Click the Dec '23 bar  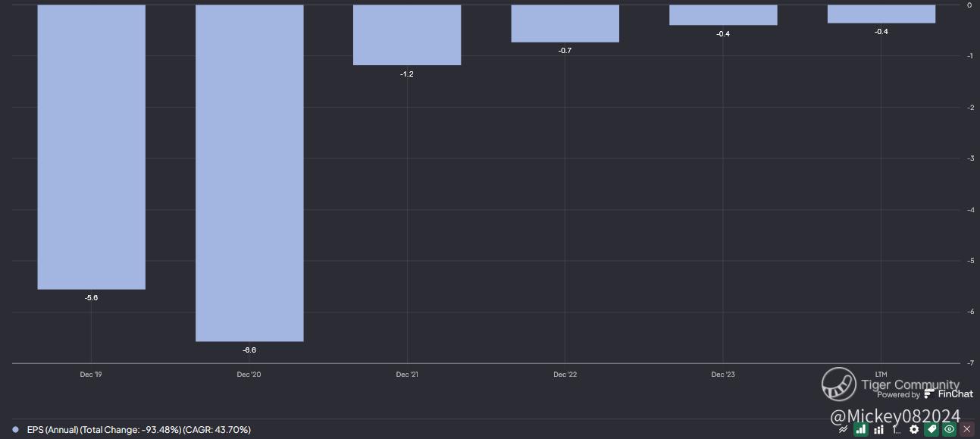point(723,15)
